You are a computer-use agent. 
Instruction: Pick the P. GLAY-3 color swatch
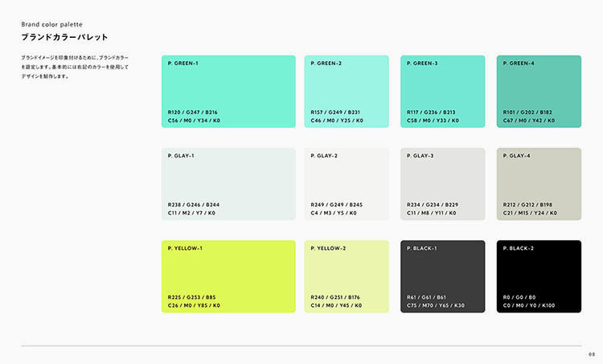[x=442, y=184]
